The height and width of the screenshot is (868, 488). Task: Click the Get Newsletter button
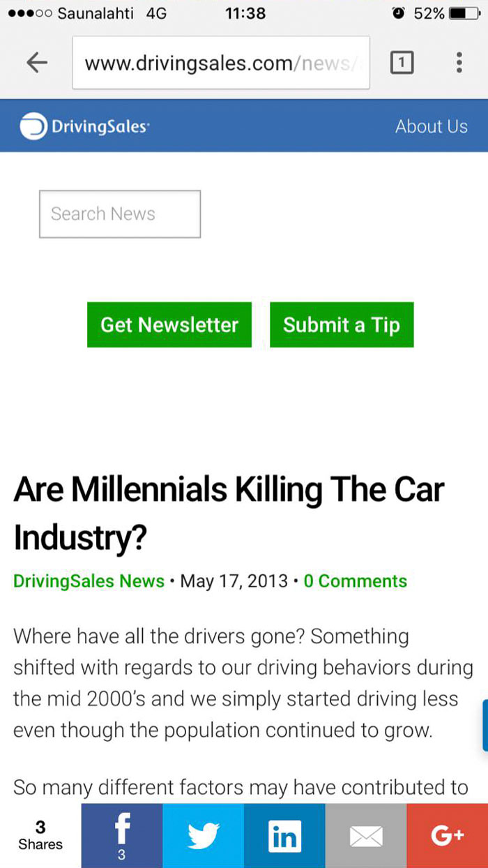coord(169,324)
